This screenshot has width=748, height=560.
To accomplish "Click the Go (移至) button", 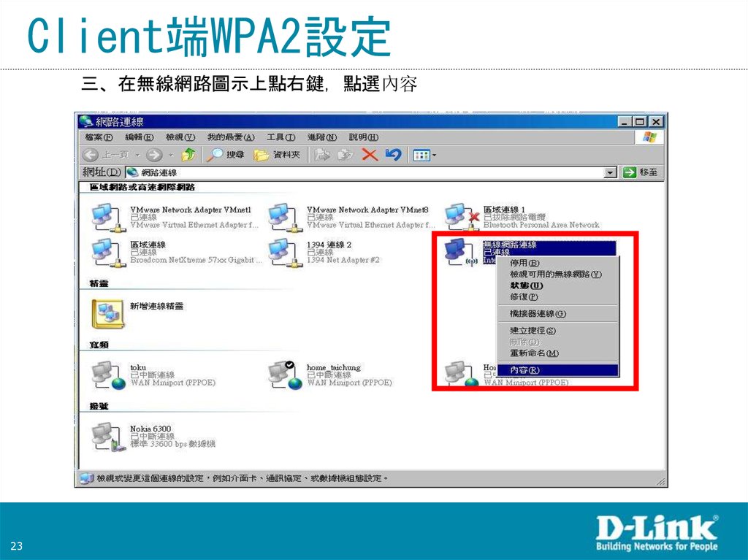I will pos(640,172).
